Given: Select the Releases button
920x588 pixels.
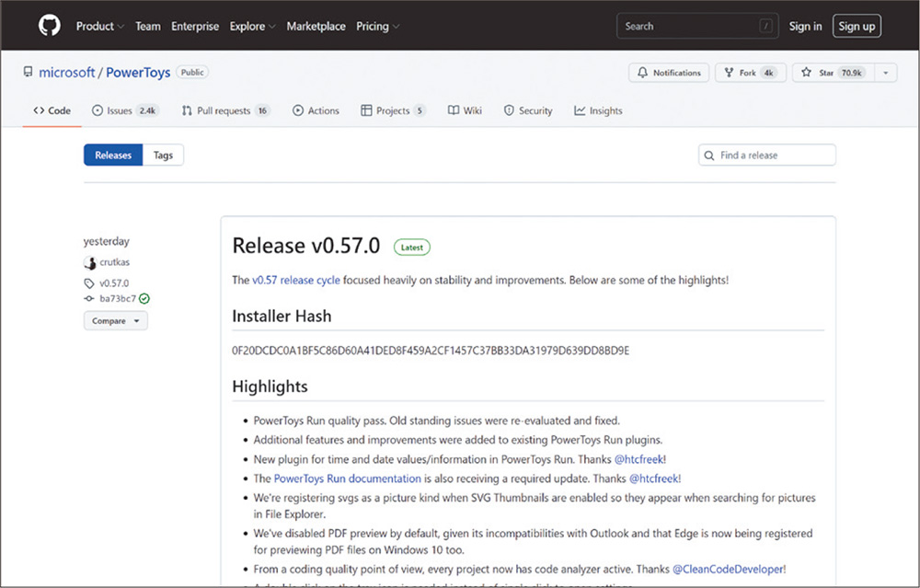Looking at the screenshot, I should tap(113, 155).
